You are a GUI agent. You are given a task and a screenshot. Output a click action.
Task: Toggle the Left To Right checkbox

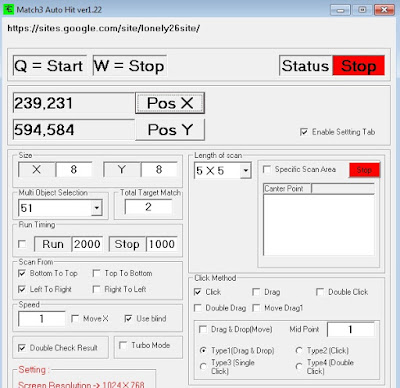click(x=22, y=289)
